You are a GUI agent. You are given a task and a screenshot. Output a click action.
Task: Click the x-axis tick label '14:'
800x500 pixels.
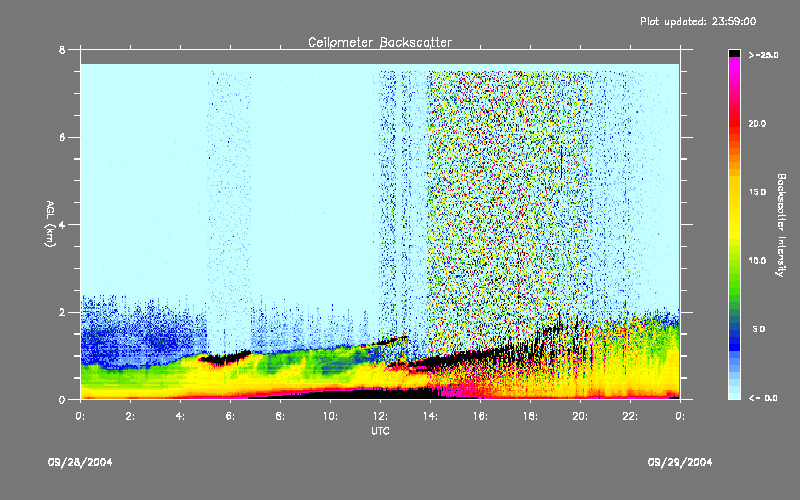tap(430, 416)
